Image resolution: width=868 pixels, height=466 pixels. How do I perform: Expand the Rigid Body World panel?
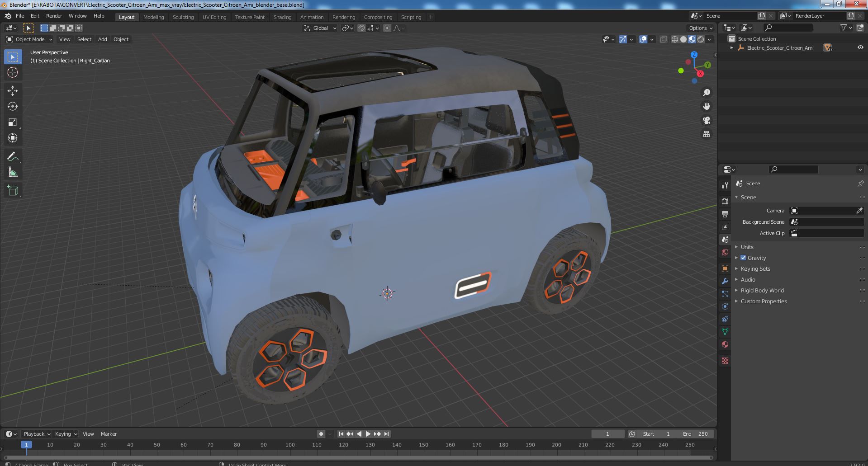pos(762,290)
